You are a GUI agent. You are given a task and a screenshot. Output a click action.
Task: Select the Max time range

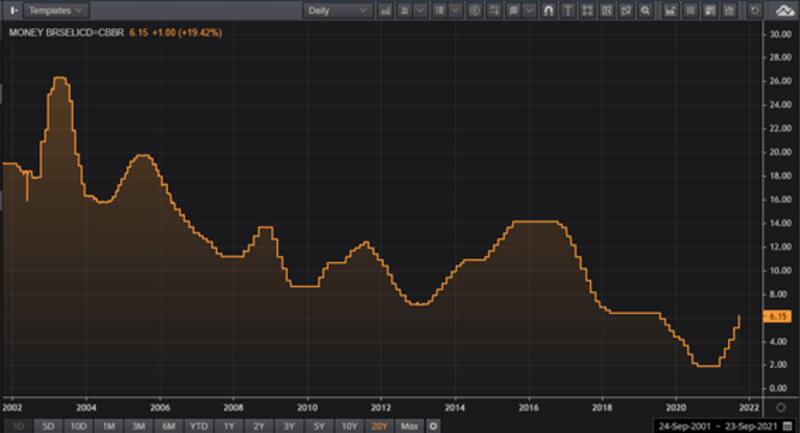click(x=409, y=426)
